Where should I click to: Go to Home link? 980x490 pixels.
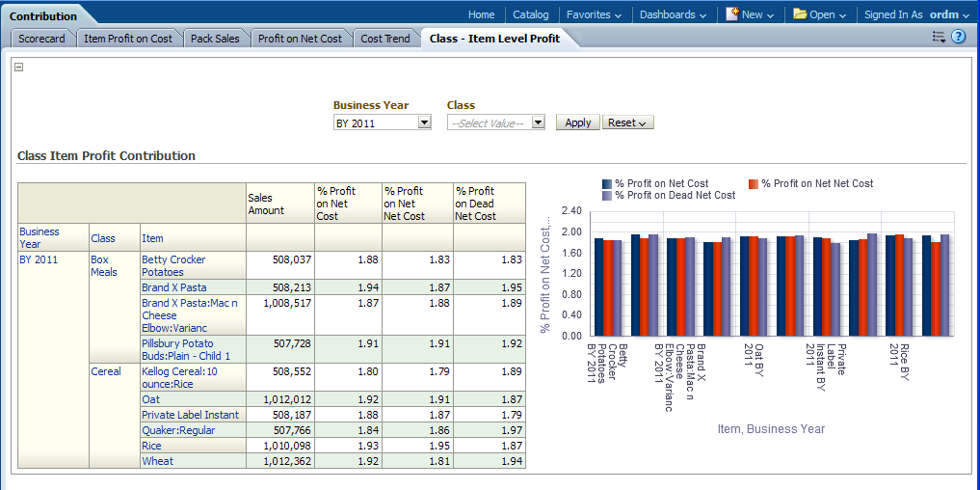click(481, 14)
